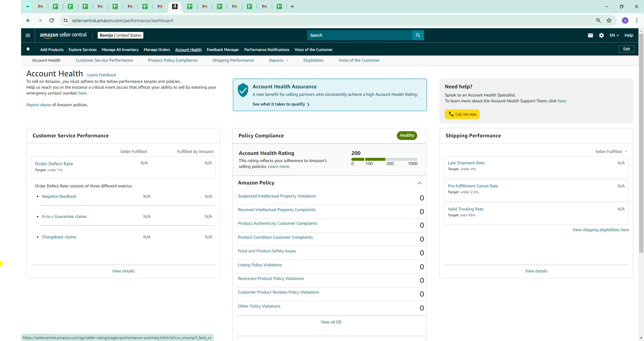The image size is (644, 341).
Task: Click the Healthy status badge
Action: (x=407, y=135)
